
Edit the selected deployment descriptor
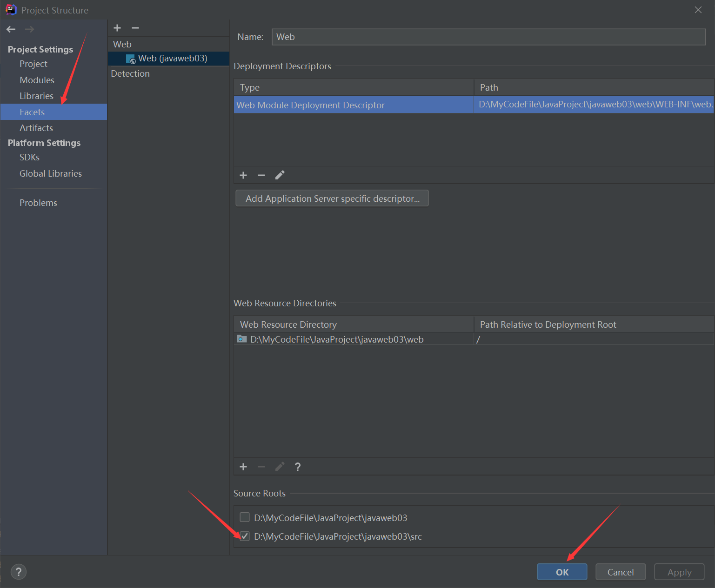coord(280,175)
